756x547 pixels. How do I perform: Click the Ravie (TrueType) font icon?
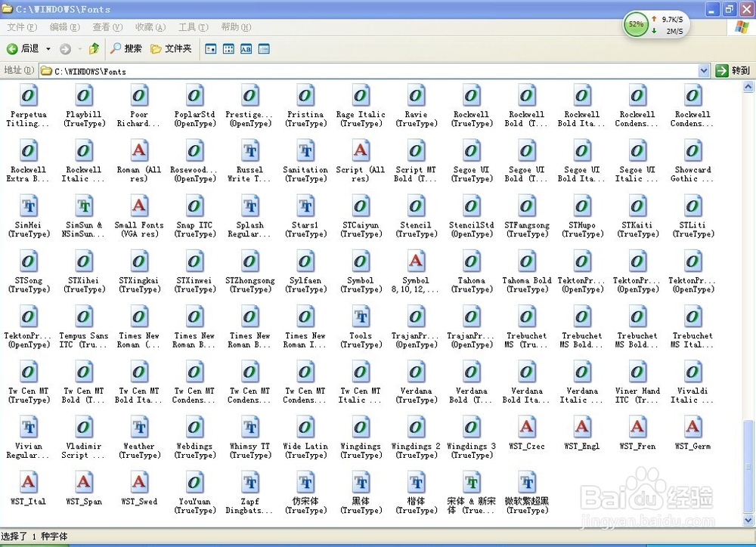416,95
